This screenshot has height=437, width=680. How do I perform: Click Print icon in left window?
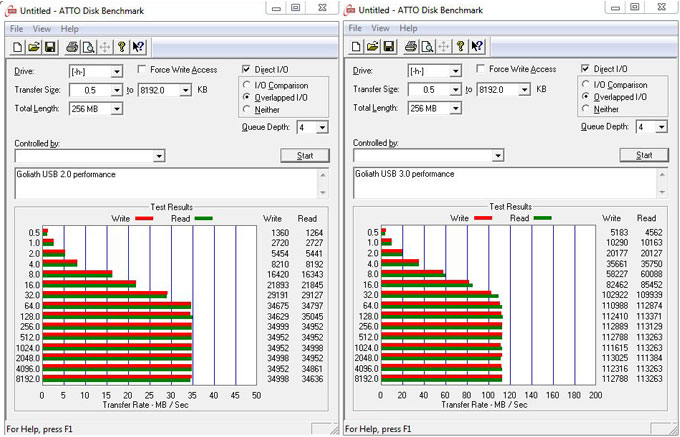(72, 47)
